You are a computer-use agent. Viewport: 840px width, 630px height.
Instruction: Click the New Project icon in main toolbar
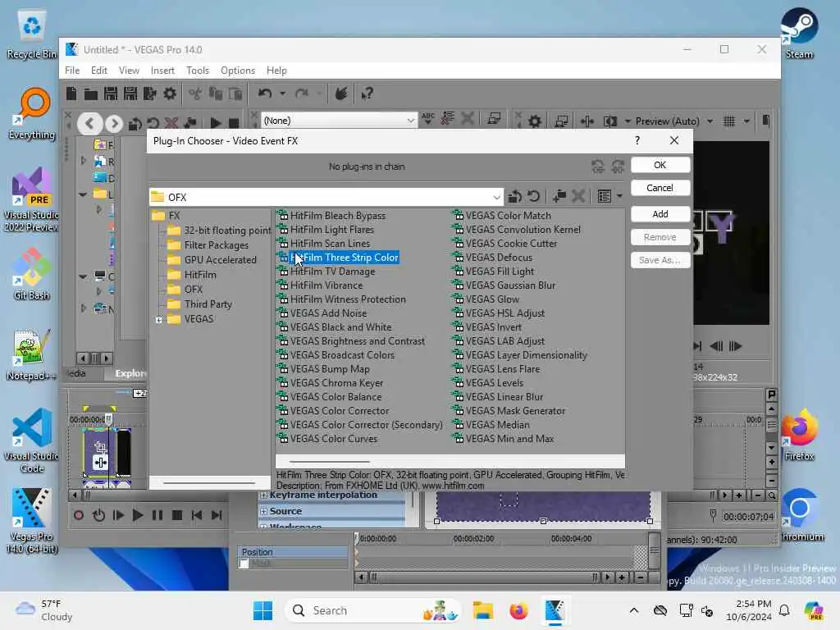tap(71, 94)
